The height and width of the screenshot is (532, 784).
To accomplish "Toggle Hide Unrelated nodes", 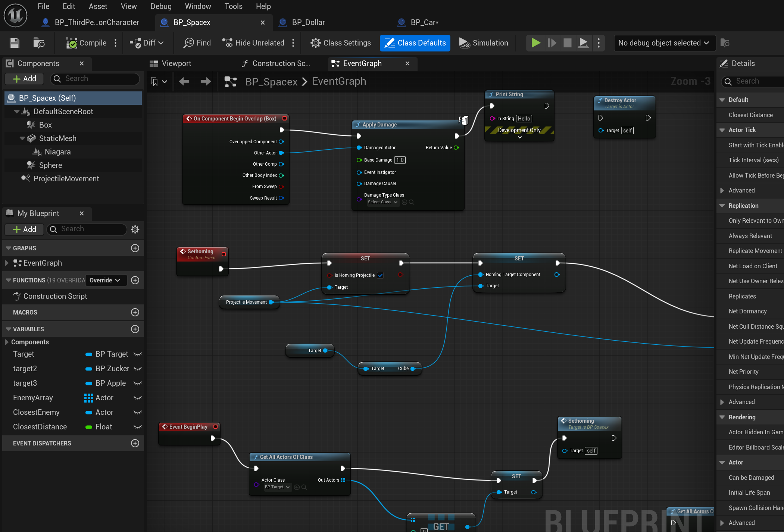I will (x=253, y=43).
